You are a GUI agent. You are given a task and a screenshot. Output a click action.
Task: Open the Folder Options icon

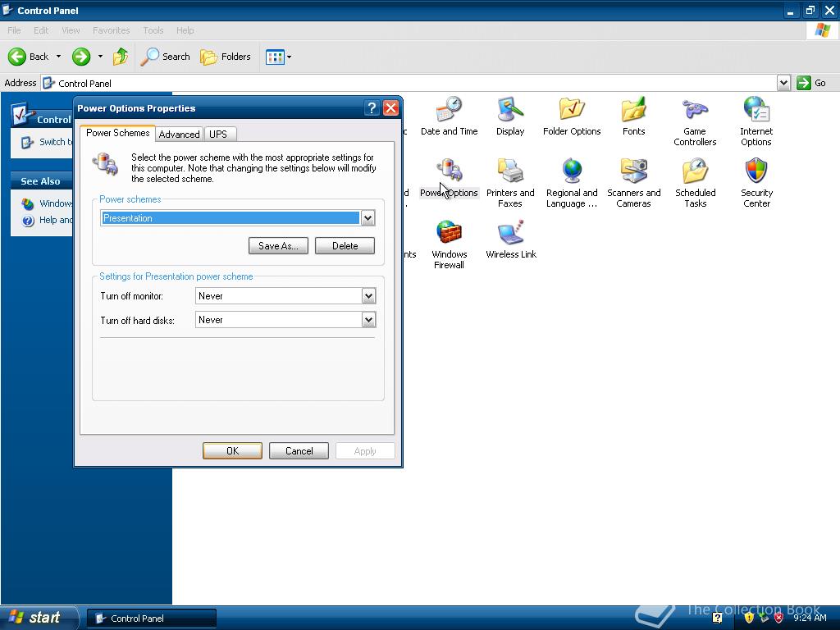tap(572, 116)
